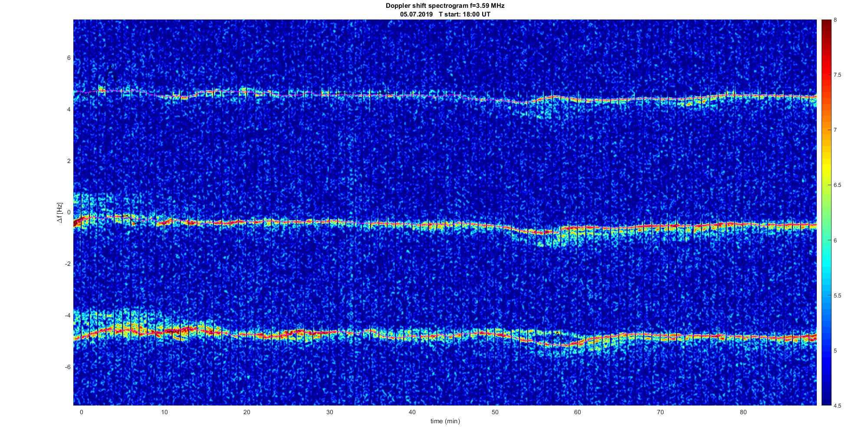Click the y-axis tick label '6'
Image resolution: width=868 pixels, height=435 pixels.
click(69, 58)
